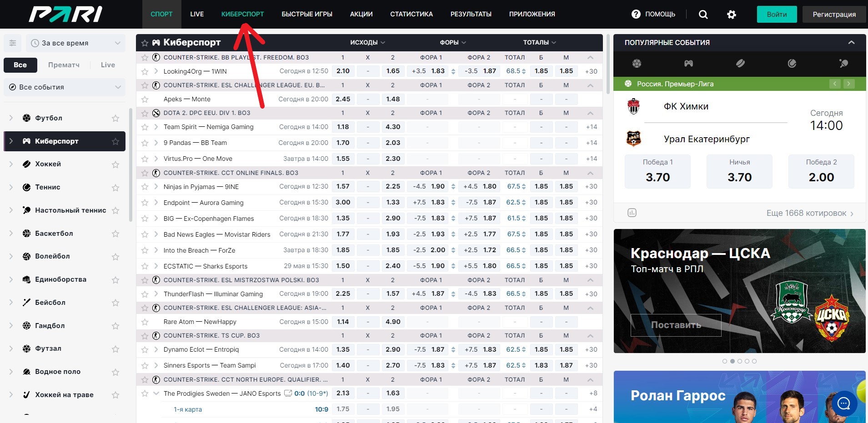Viewport: 868px width, 423px height.
Task: Click the FK Khimki club emblem
Action: point(633,106)
